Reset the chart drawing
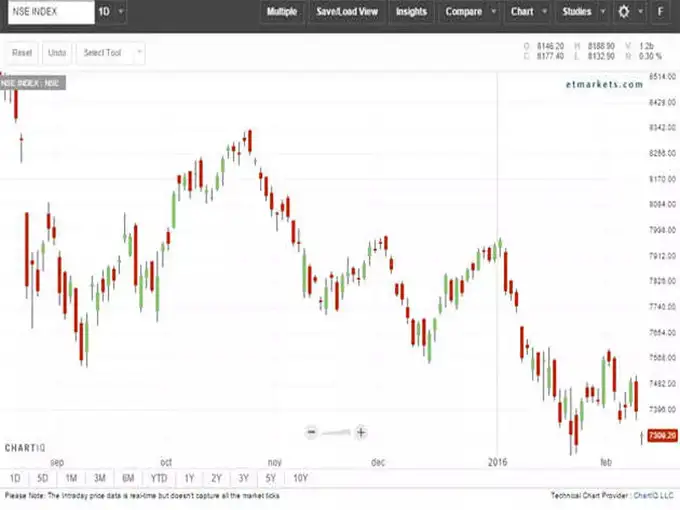Viewport: 680px width, 510px height. 22,52
